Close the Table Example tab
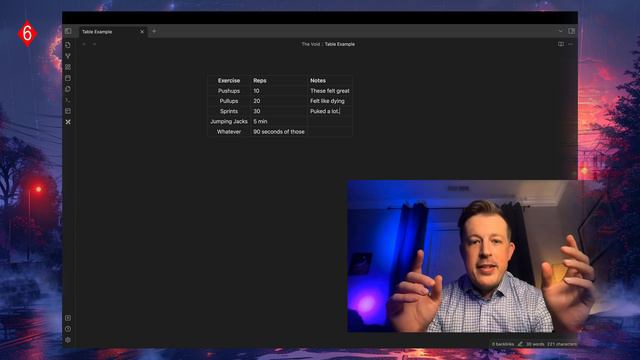This screenshot has height=360, width=640. [142, 31]
